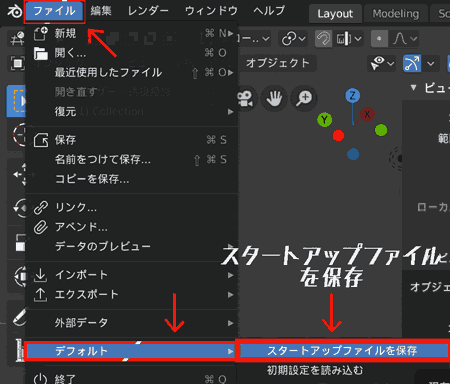Click the X axis gizmo handle
The image size is (450, 384).
[x=367, y=114]
